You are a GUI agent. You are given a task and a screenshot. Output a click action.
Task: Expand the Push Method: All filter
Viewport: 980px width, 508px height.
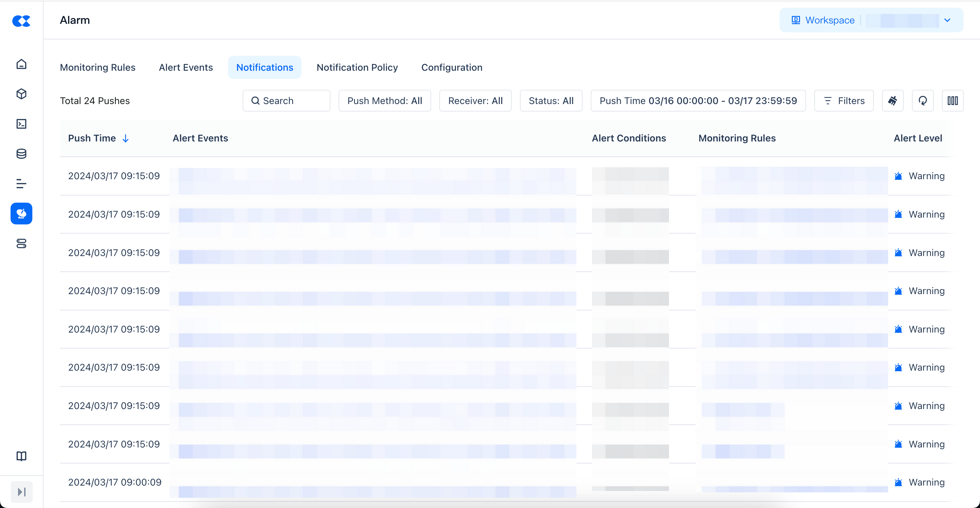point(385,101)
